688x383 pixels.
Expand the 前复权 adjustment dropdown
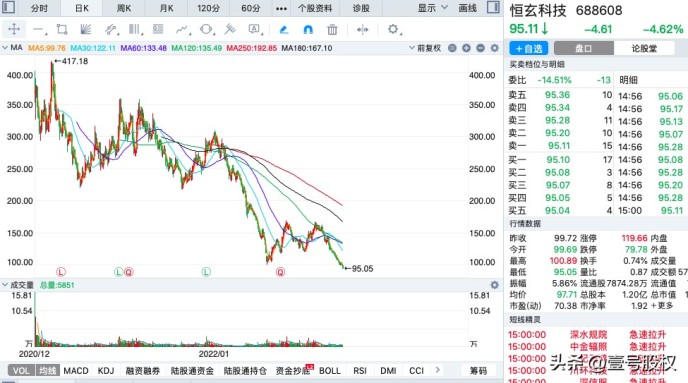click(x=425, y=48)
